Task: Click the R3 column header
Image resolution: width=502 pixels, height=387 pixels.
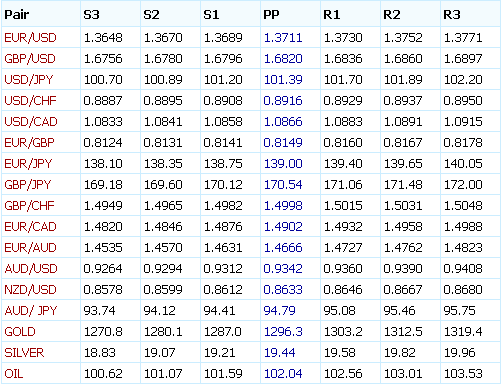Action: [x=452, y=15]
